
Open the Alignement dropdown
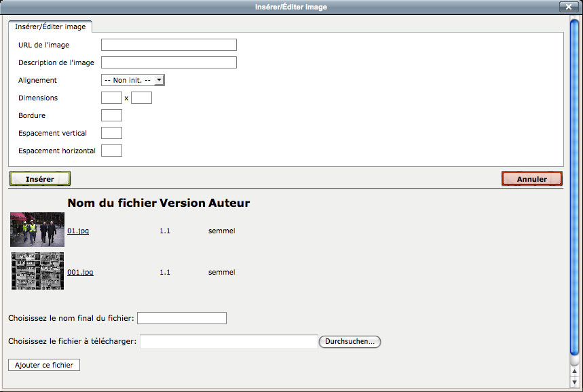(x=133, y=80)
